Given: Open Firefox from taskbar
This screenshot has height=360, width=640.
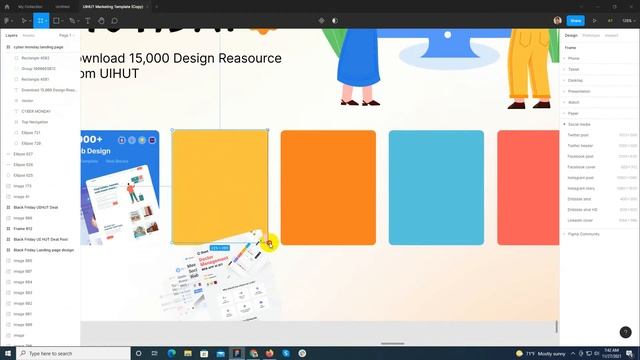Looking at the screenshot, I should pyautogui.click(x=269, y=353).
